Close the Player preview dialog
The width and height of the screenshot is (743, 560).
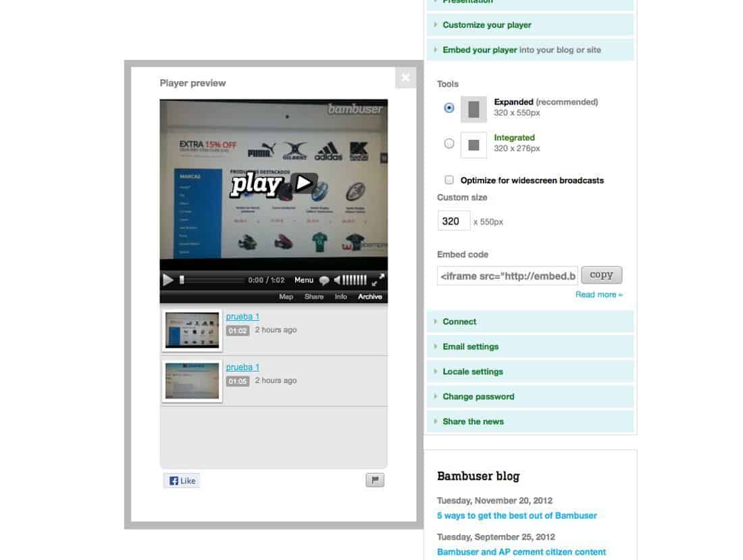tap(406, 77)
